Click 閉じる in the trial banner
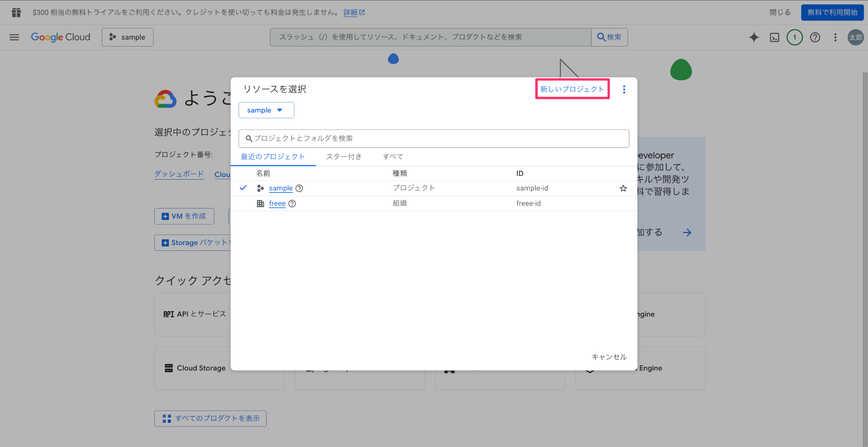 pos(780,12)
